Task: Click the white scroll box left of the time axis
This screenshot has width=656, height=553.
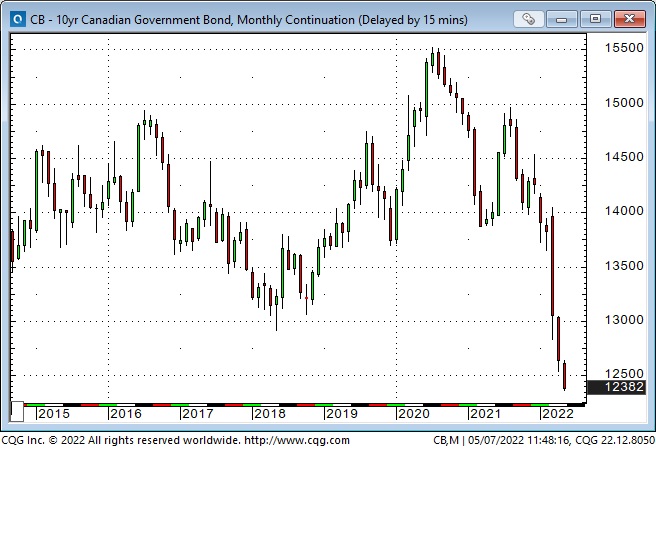Action: (x=17, y=411)
